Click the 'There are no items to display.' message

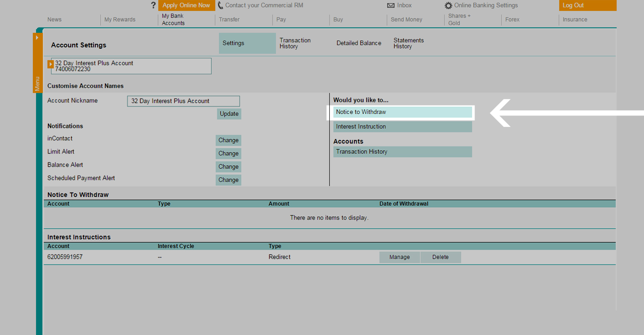pyautogui.click(x=329, y=218)
